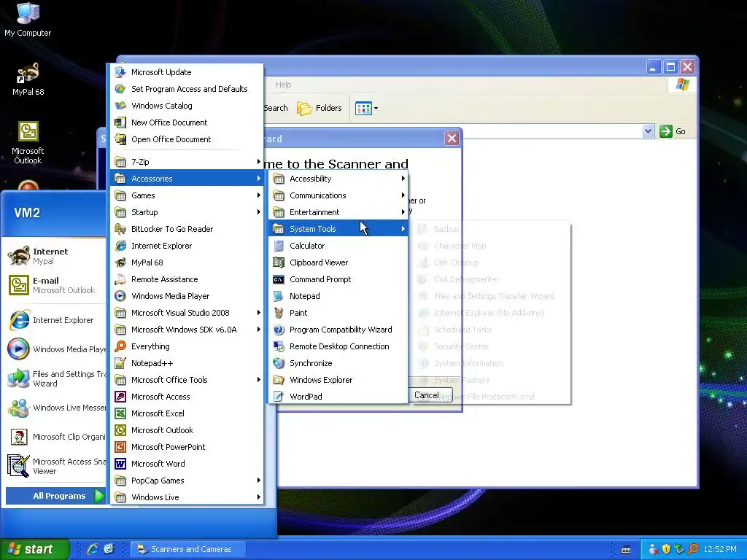
Task: Launch Notepad from Accessories
Action: 338,296
